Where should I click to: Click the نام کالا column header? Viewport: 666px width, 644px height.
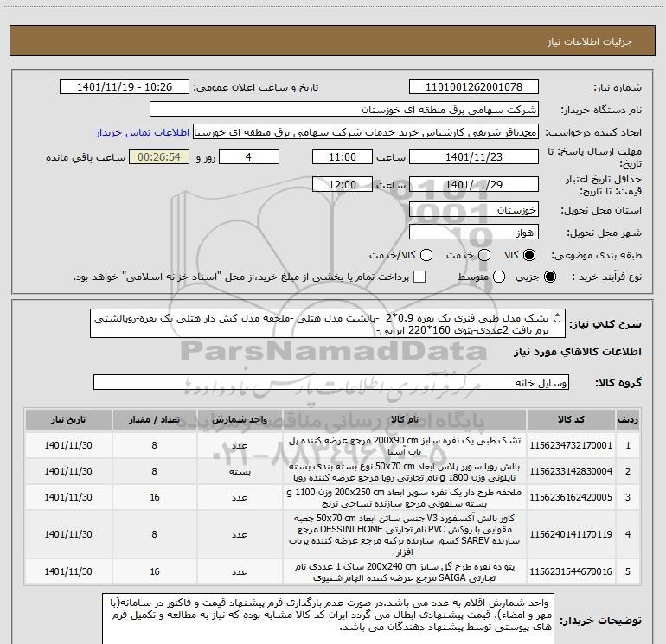point(405,419)
